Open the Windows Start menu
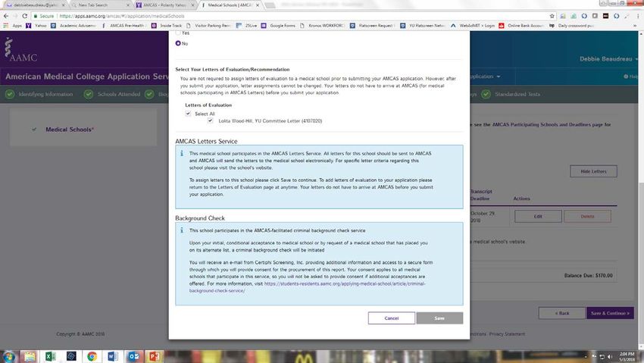This screenshot has width=644, height=363. click(8, 356)
